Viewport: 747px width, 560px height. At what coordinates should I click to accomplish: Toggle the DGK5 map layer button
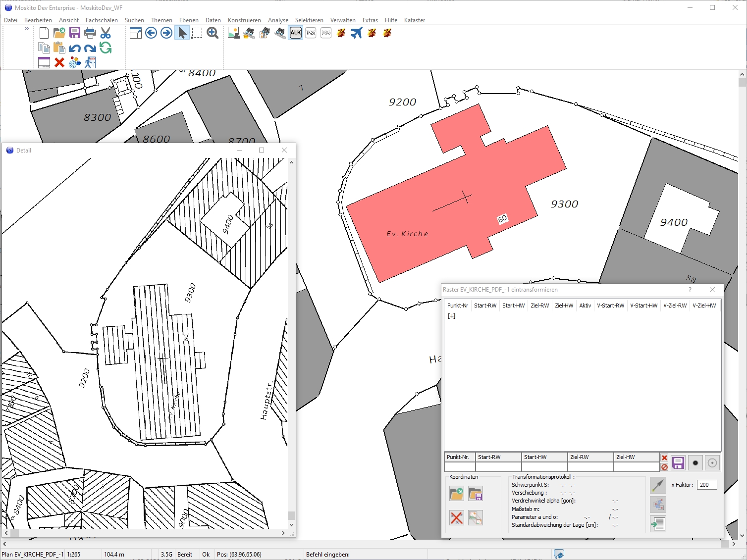[326, 33]
